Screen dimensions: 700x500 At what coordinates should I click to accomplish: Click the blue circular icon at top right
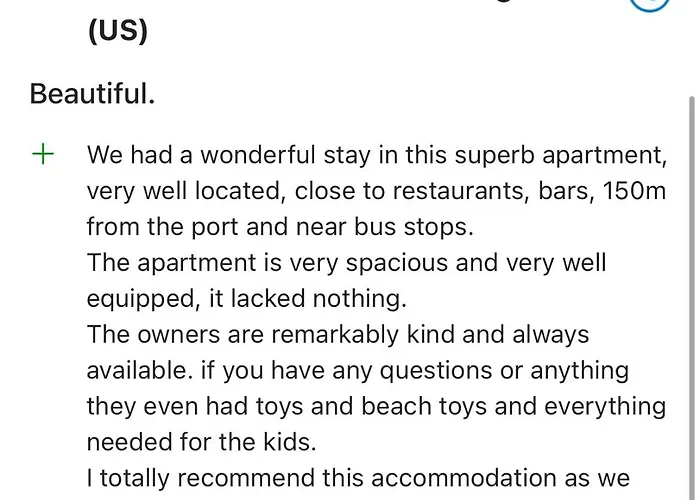(x=649, y=5)
